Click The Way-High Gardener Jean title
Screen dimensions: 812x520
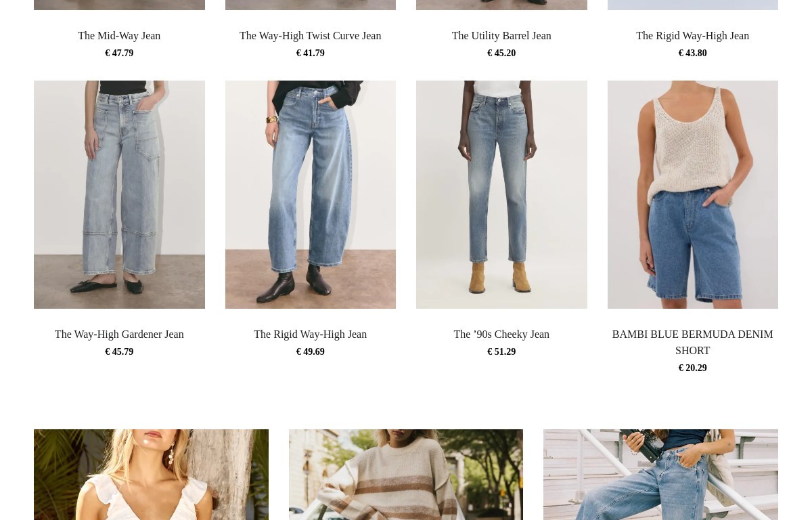click(119, 334)
